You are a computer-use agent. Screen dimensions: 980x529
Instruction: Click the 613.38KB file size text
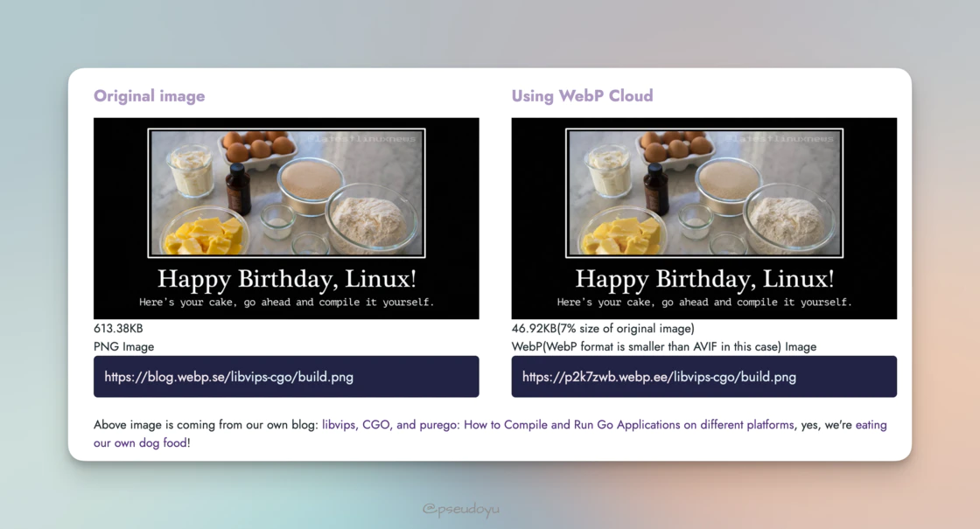click(x=118, y=329)
